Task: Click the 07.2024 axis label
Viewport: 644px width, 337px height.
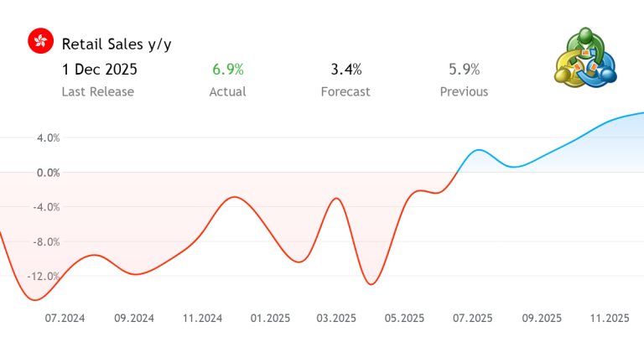Action: [65, 319]
